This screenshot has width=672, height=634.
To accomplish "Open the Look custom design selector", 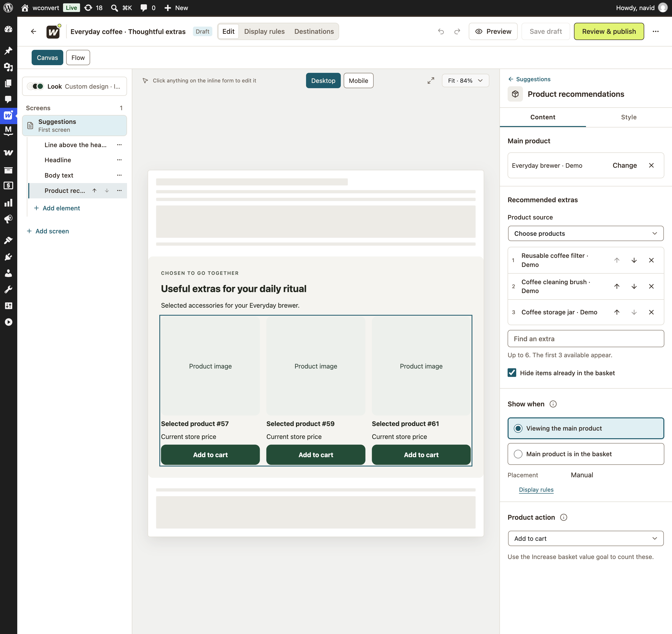I will click(x=74, y=86).
